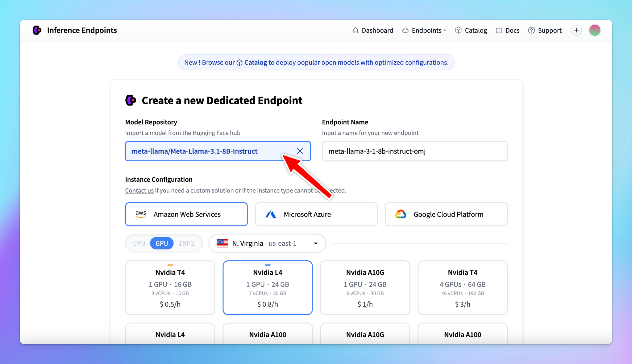Click the Google Cloud logo icon
The height and width of the screenshot is (364, 632).
pyautogui.click(x=401, y=214)
